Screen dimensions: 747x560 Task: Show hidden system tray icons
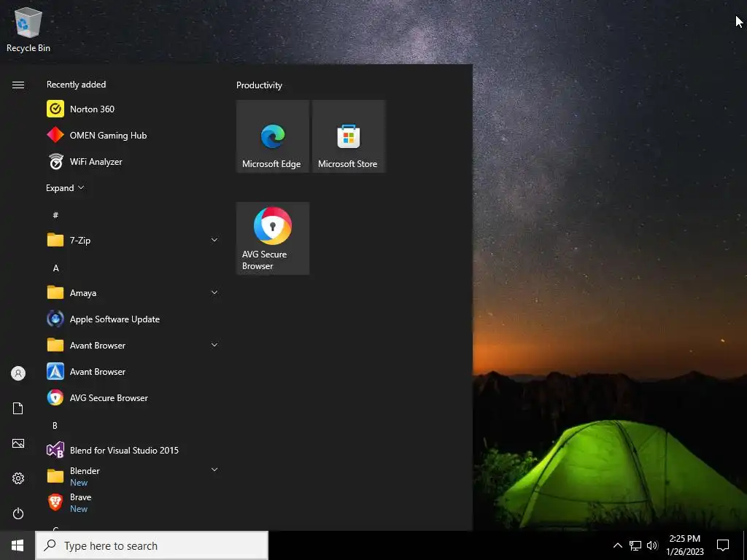tap(617, 545)
